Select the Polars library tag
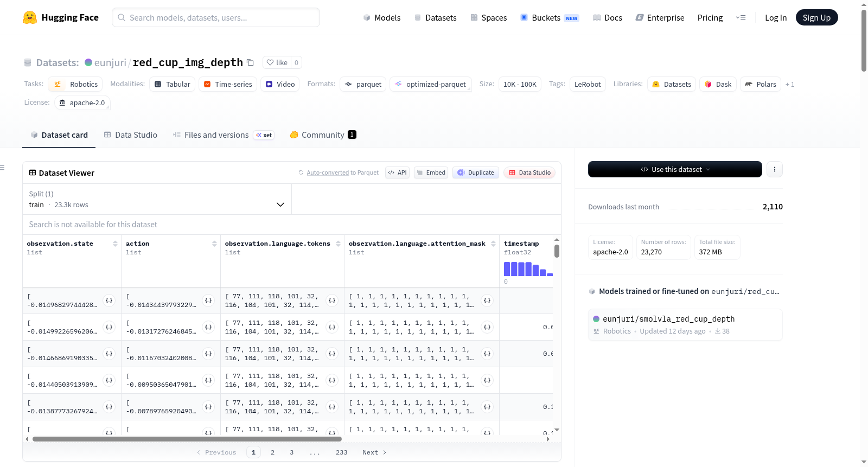The height and width of the screenshot is (467, 868). pyautogui.click(x=761, y=84)
